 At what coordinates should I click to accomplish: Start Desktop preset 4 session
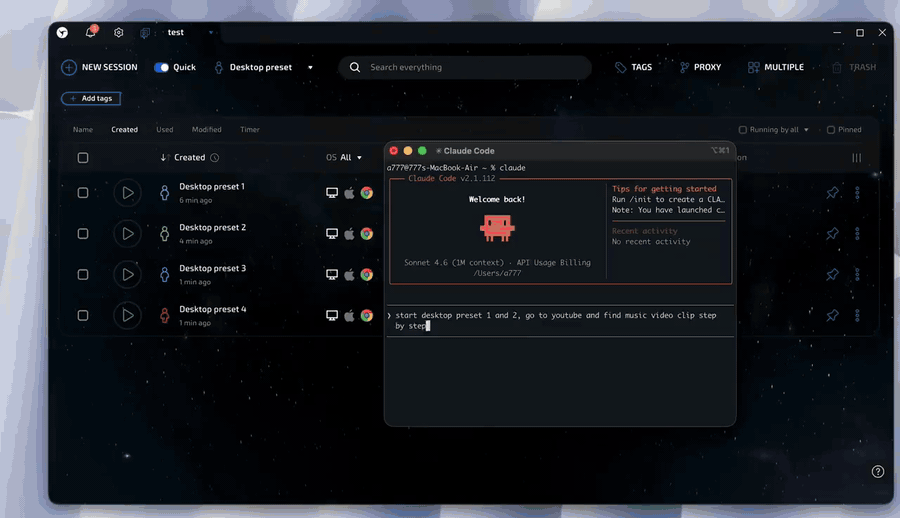[x=127, y=315]
